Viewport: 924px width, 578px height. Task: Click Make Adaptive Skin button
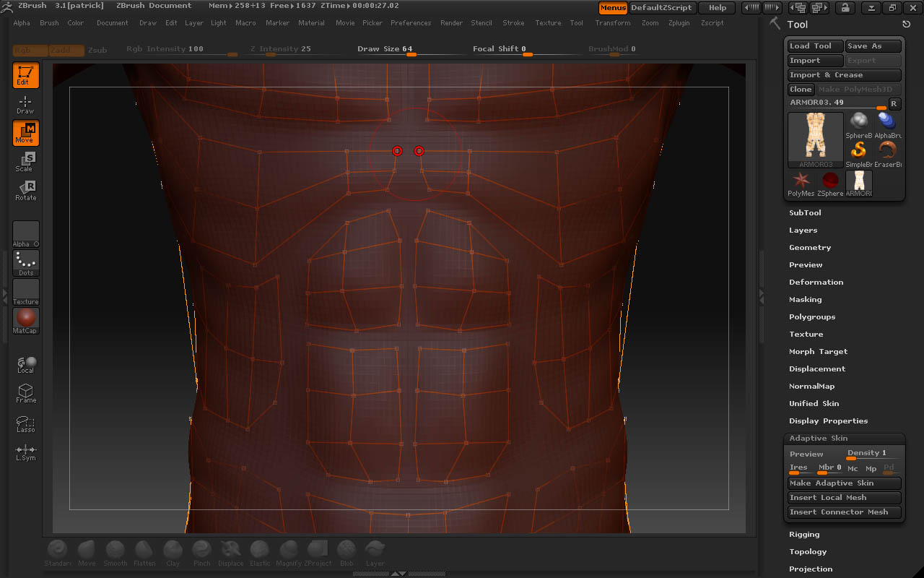[845, 483]
